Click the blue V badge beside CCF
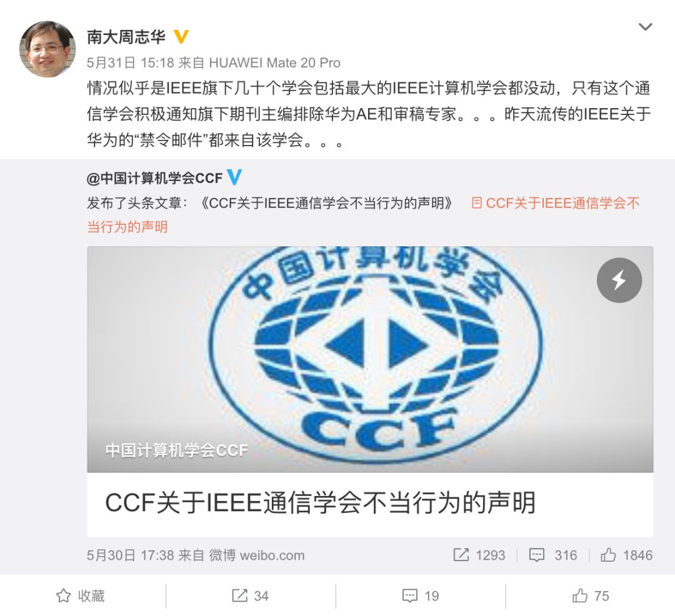 (234, 177)
